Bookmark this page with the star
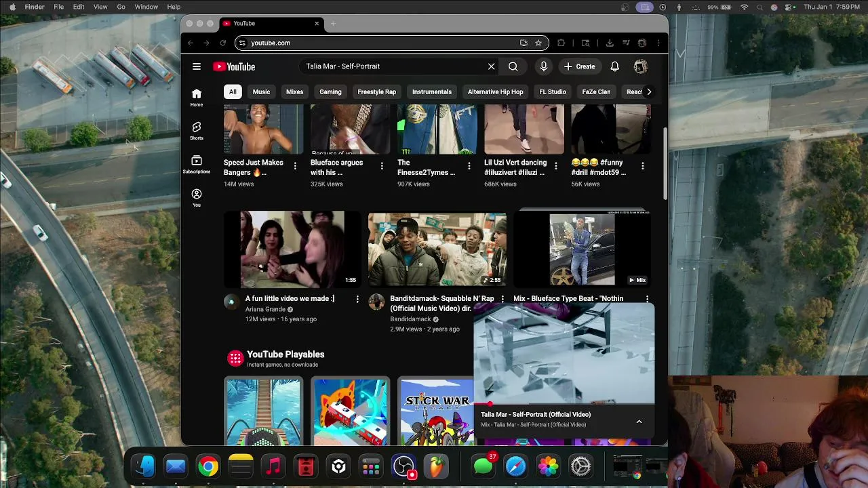868x488 pixels. click(538, 43)
